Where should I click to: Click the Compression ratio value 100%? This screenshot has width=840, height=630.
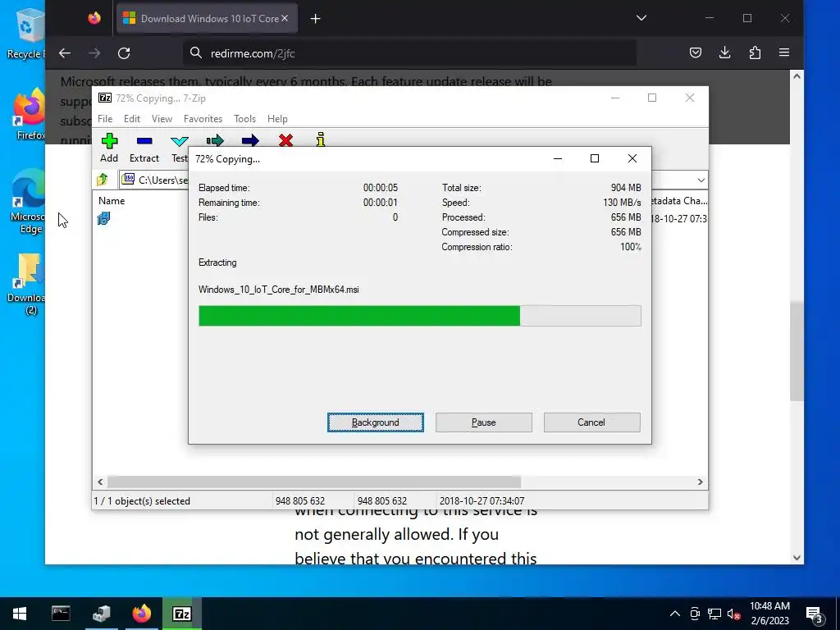pyautogui.click(x=631, y=247)
